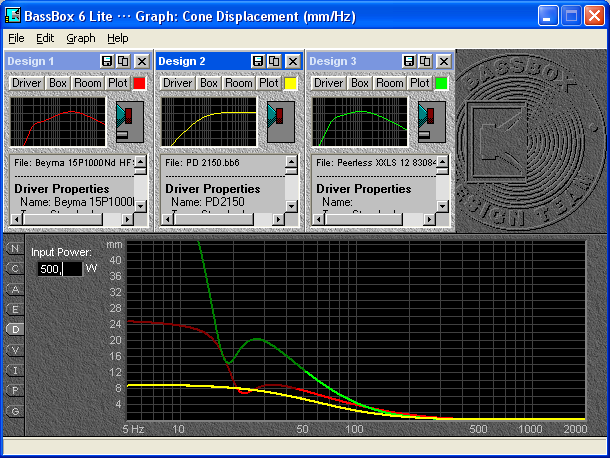The width and height of the screenshot is (610, 458).
Task: Open the Help menu
Action: pos(117,38)
